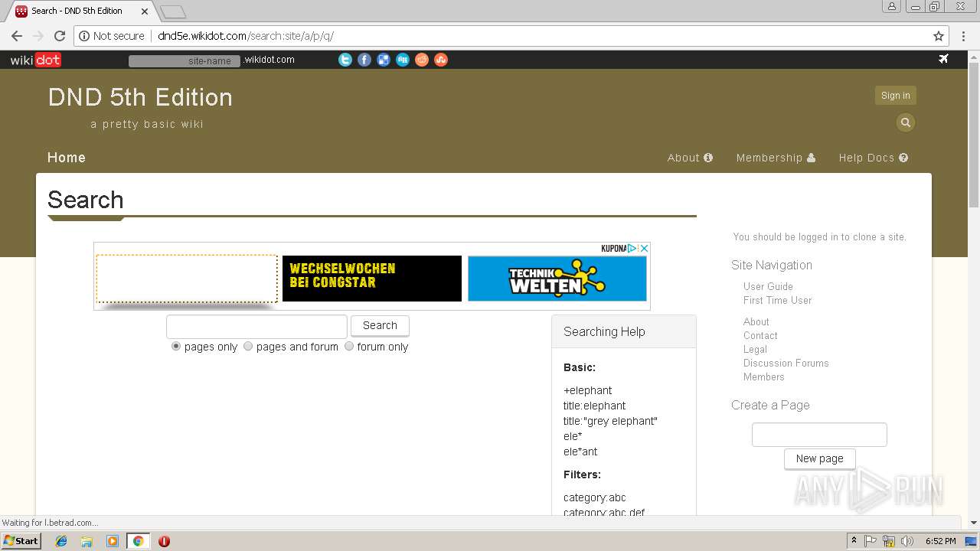Click the Search button
This screenshot has width=980, height=551.
tap(380, 325)
